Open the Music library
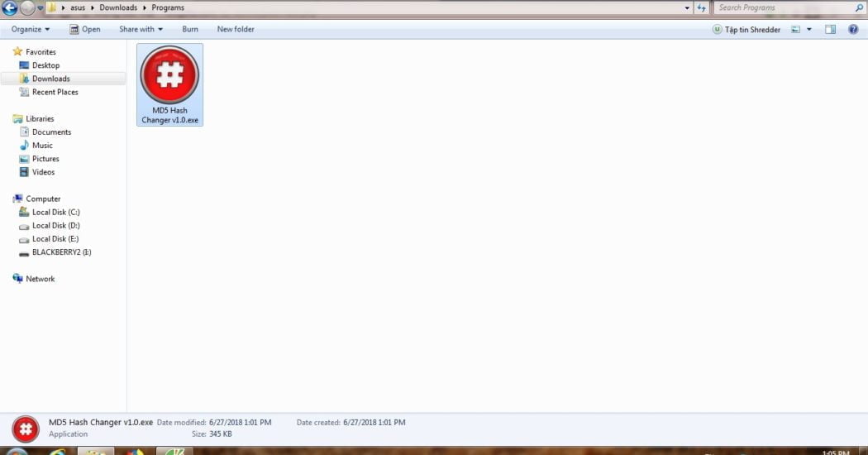 coord(42,146)
